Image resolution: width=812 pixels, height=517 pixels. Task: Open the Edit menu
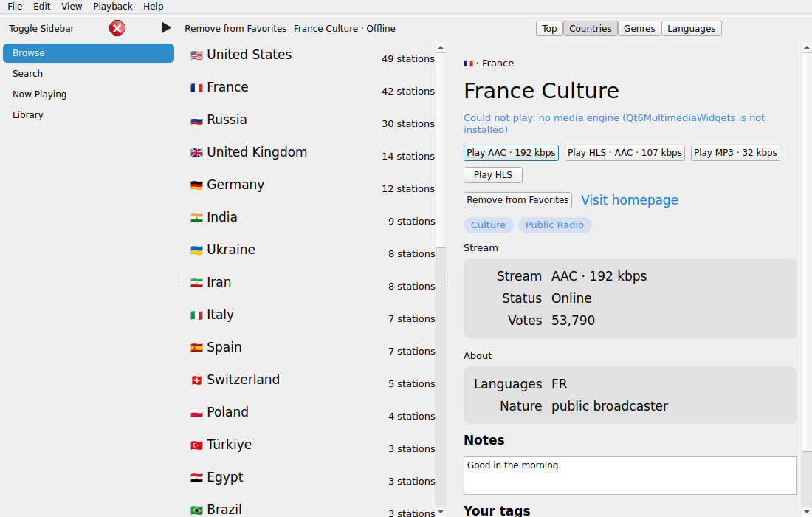point(42,6)
